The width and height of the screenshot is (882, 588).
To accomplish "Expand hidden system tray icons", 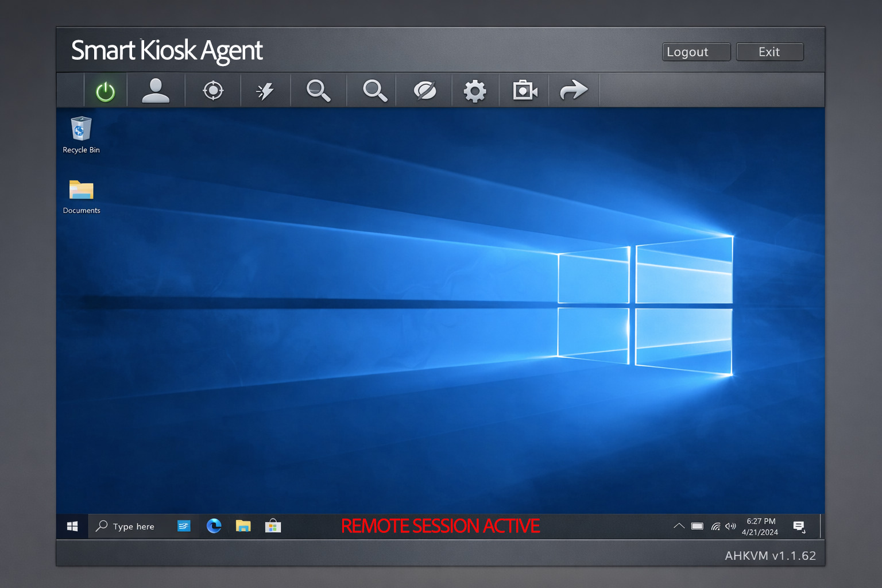I will click(679, 526).
